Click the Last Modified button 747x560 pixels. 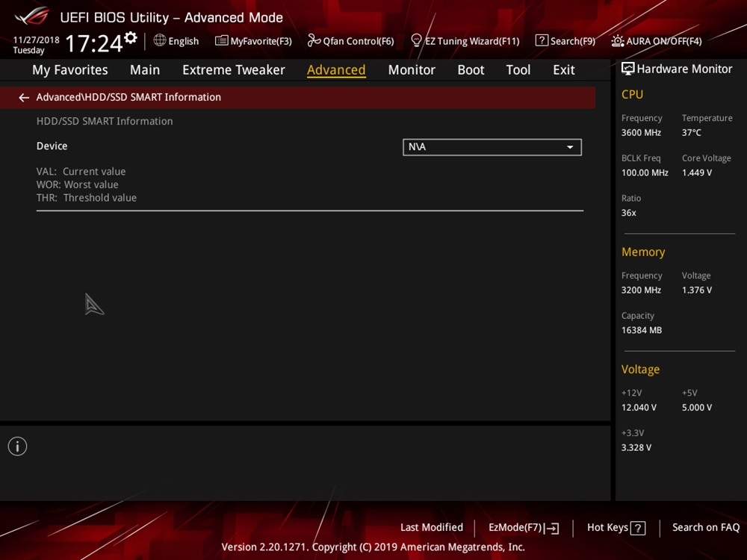[x=431, y=527]
